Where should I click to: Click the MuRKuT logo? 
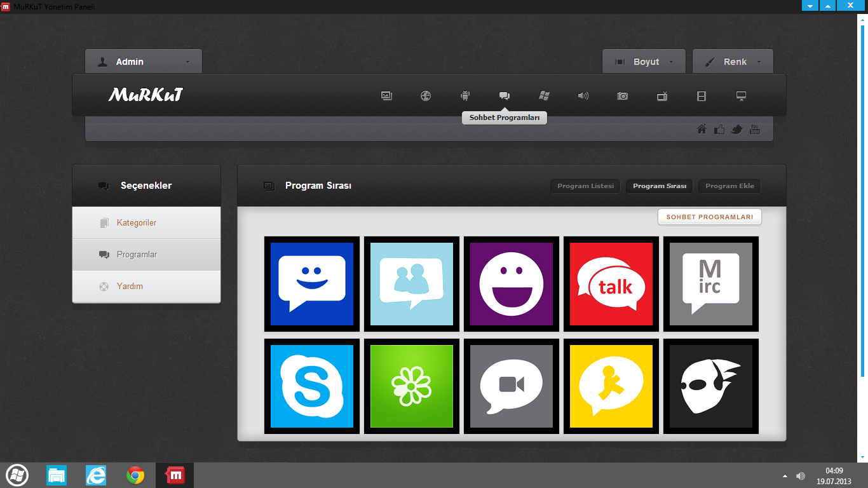point(146,95)
